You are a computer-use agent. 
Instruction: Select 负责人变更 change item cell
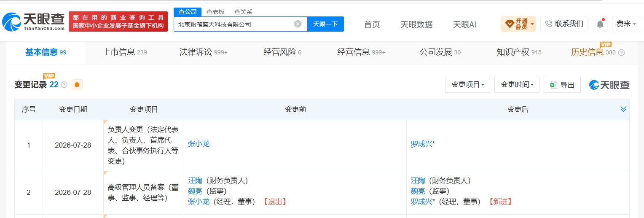click(143, 145)
